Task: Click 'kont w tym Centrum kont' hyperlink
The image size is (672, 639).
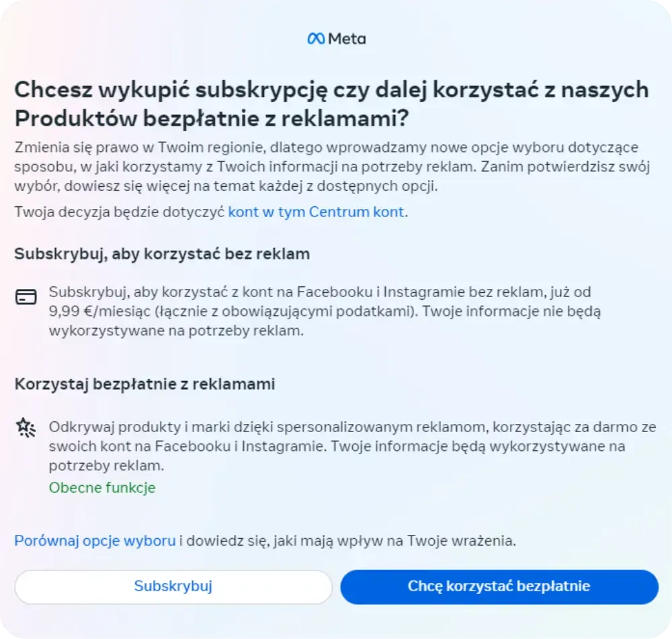Action: point(317,212)
